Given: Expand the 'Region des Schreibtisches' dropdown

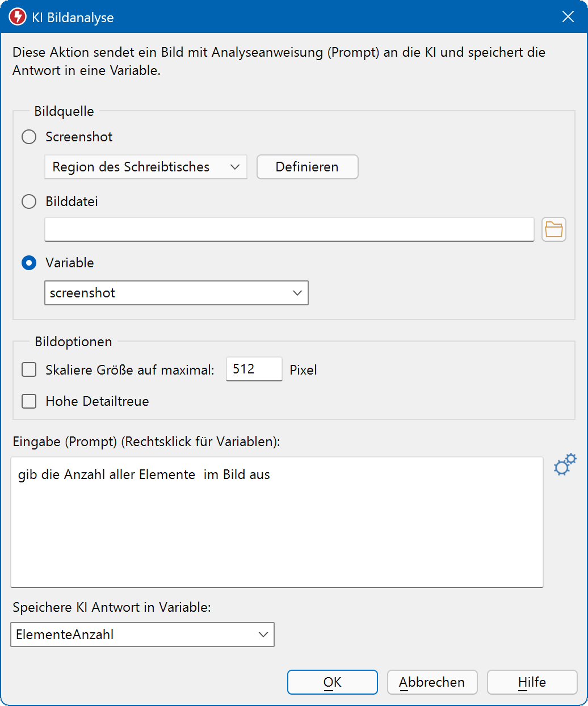Looking at the screenshot, I should pos(145,167).
